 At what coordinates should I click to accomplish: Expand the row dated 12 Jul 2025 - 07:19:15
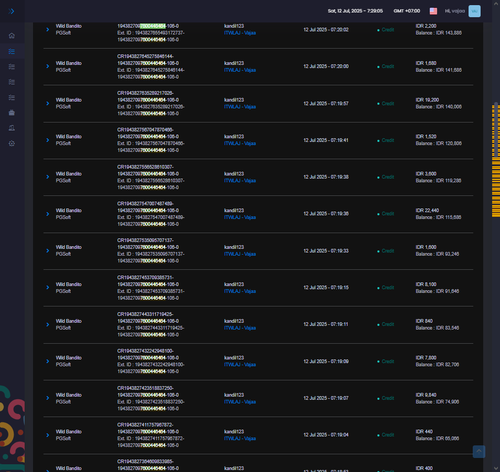click(48, 287)
